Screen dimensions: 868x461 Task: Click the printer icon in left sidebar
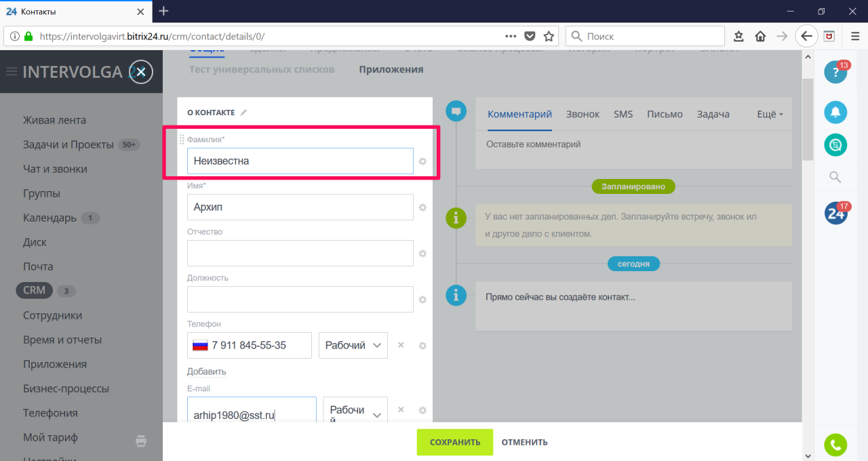click(141, 441)
